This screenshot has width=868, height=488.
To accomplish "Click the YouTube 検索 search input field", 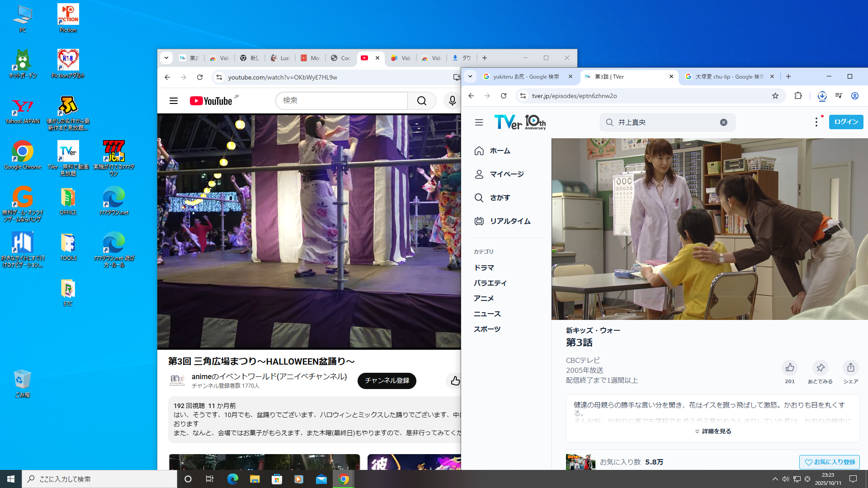I will [341, 100].
